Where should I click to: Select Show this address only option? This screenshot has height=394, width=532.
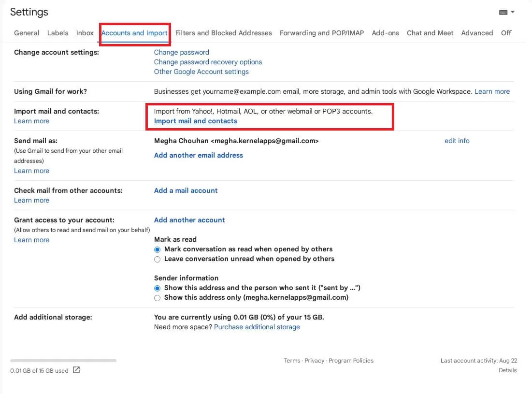[x=157, y=298]
